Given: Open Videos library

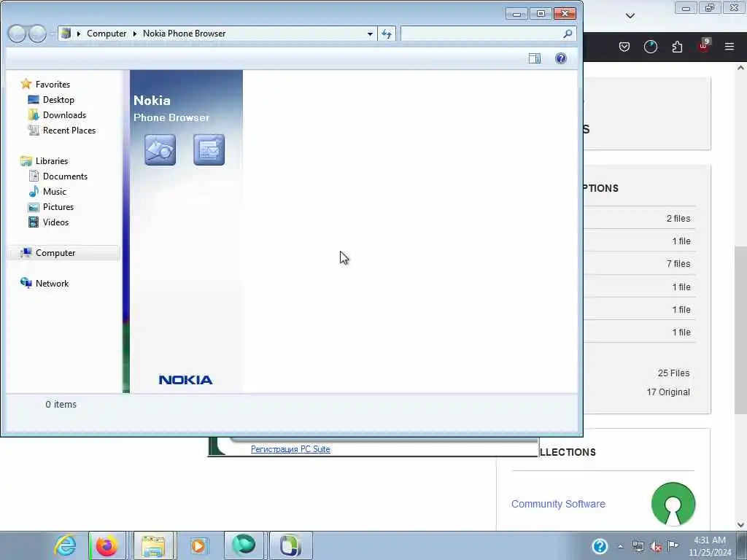Looking at the screenshot, I should click(55, 222).
